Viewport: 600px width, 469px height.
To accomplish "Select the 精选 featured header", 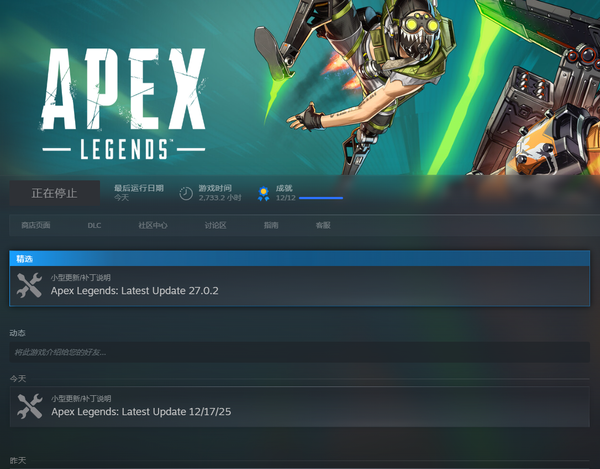I will pos(299,258).
